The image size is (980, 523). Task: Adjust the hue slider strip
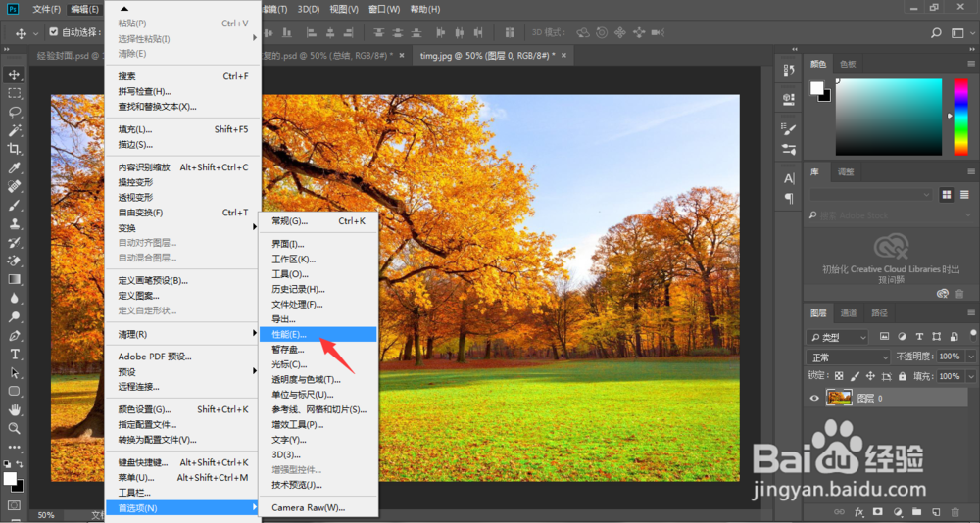click(x=960, y=117)
